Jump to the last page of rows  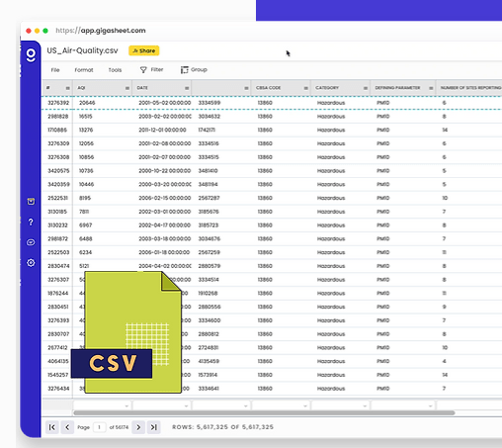[154, 427]
